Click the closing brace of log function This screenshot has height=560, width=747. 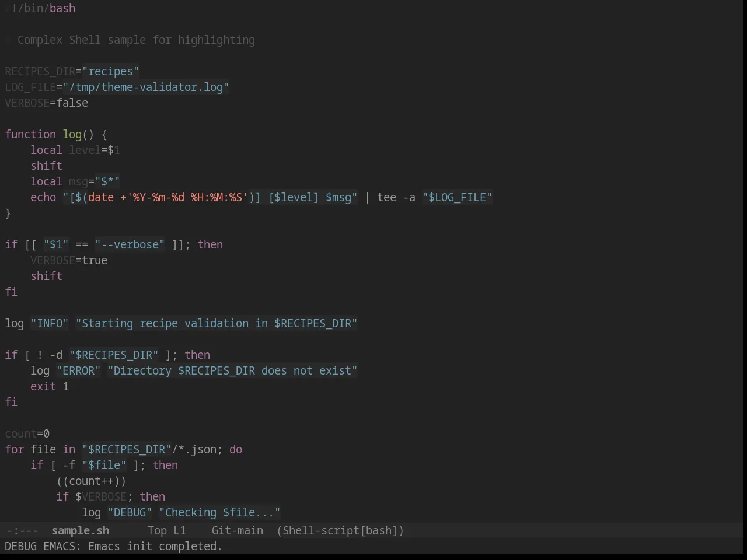8,213
